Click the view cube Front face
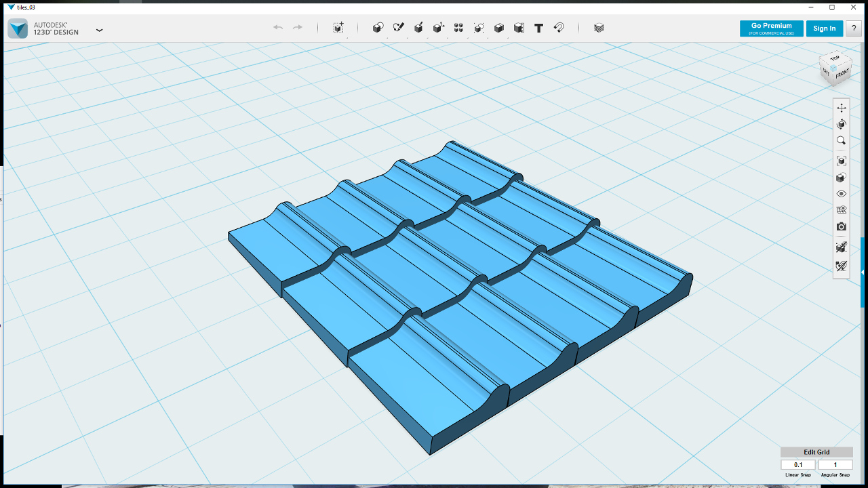 point(841,74)
